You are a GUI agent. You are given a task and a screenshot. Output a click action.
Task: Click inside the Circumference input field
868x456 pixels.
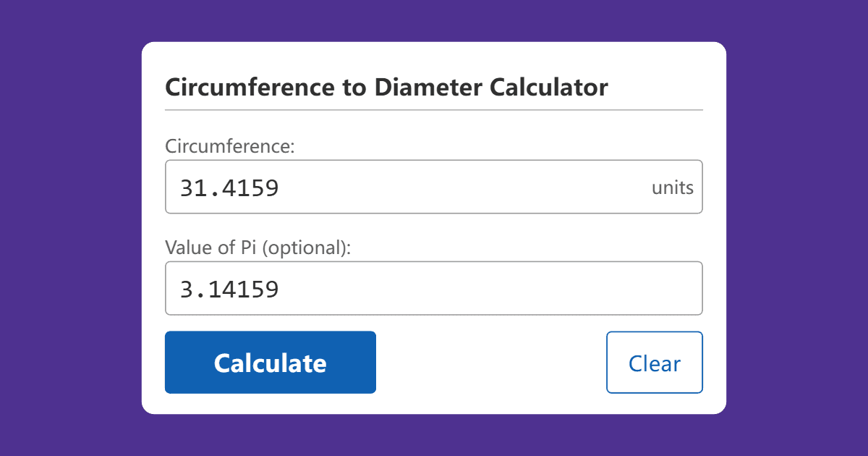pyautogui.click(x=434, y=187)
